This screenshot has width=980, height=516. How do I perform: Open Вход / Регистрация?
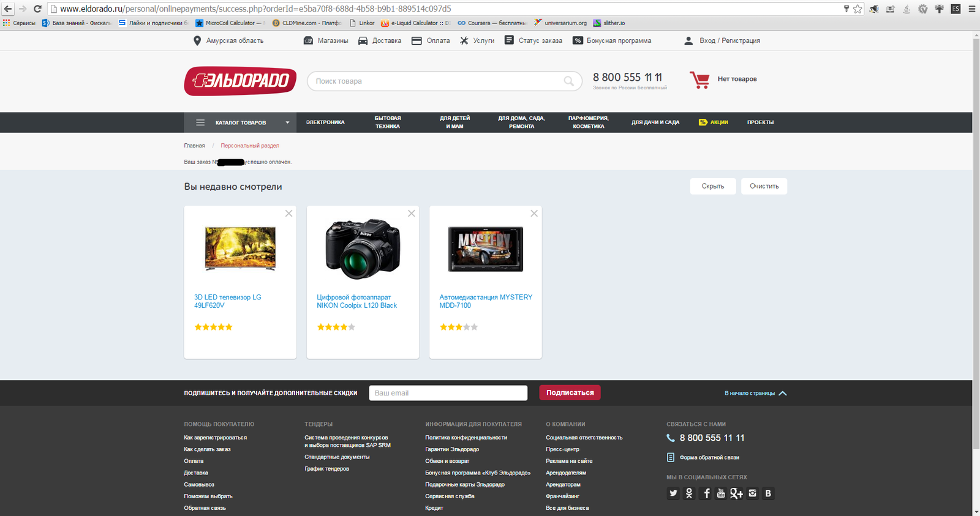pos(729,40)
